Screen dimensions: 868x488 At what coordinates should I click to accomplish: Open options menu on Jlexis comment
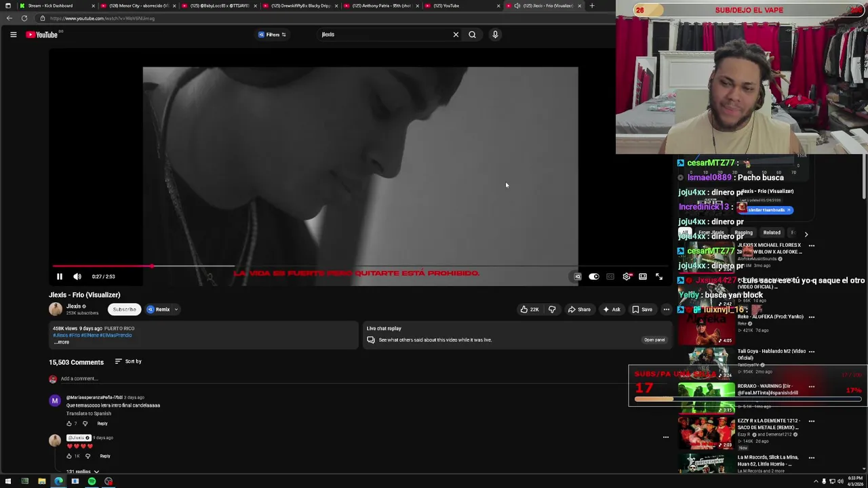tap(666, 437)
